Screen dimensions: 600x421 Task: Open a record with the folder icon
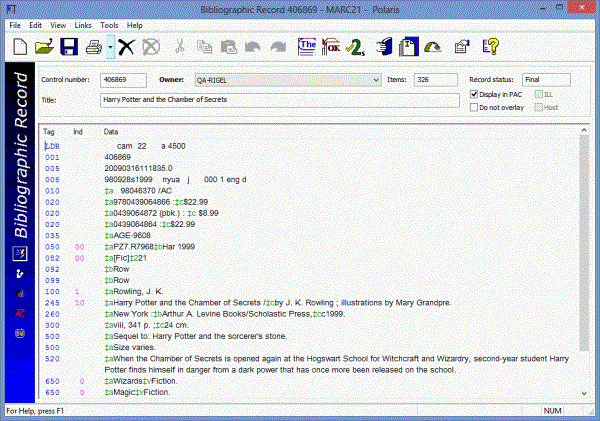[44, 47]
